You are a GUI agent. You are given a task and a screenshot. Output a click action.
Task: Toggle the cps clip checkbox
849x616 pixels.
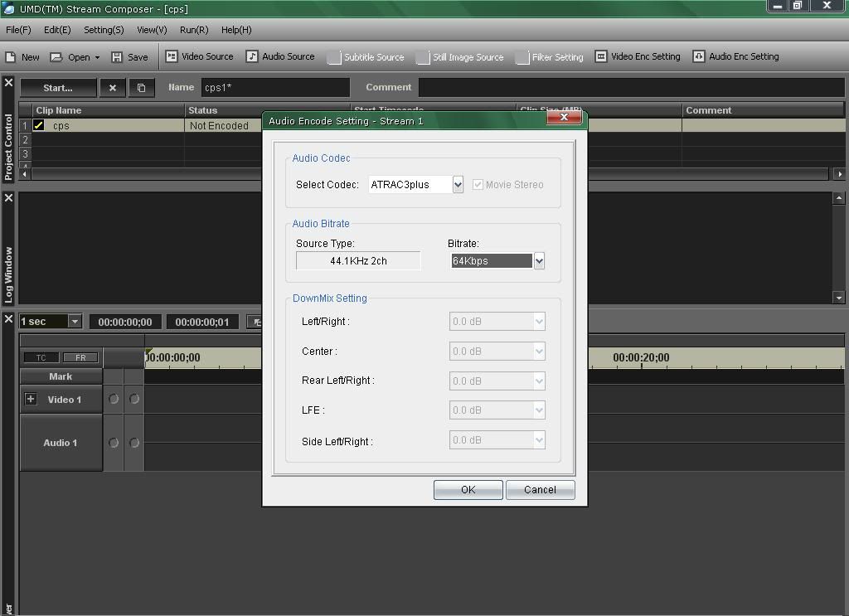pyautogui.click(x=38, y=125)
